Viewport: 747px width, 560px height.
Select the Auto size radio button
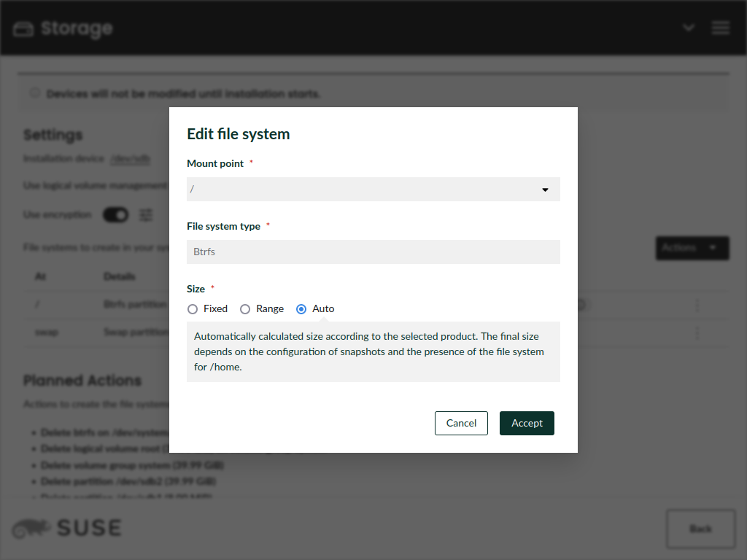pos(301,309)
